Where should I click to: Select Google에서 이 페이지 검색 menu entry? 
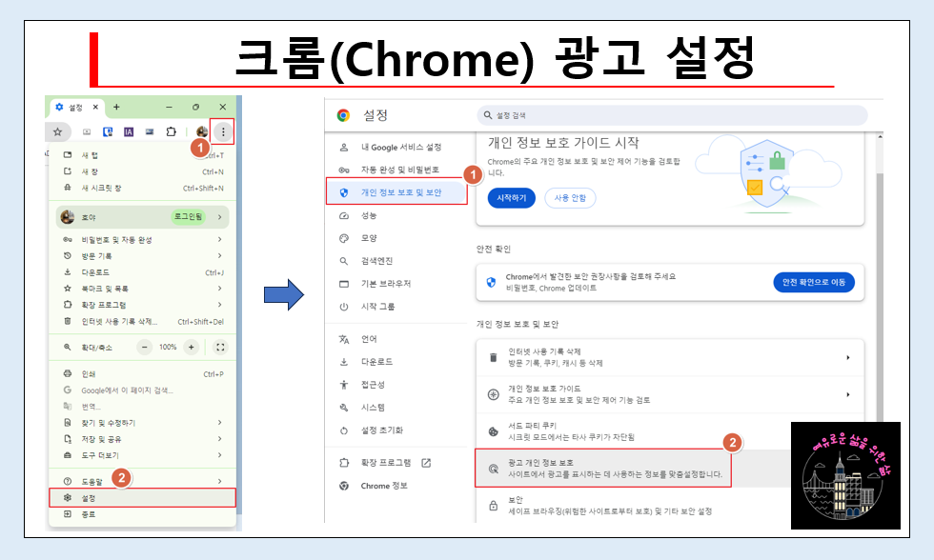(x=142, y=390)
